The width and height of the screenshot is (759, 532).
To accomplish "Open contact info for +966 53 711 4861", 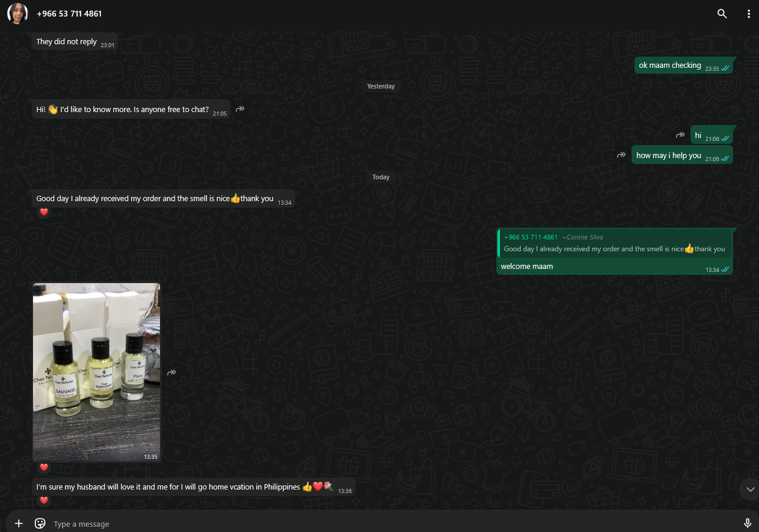I will coord(69,14).
